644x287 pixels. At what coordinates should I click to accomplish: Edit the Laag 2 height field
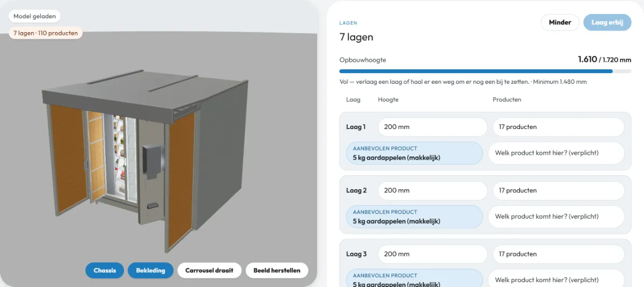(x=433, y=190)
